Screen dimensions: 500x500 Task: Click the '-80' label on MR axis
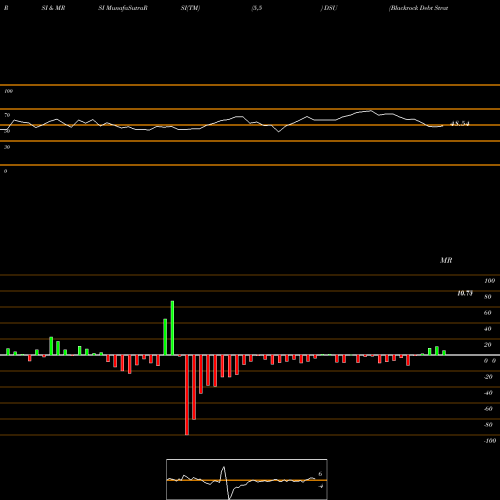(488, 425)
